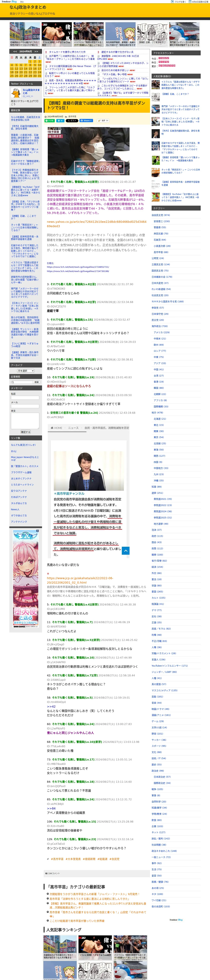
Task: Go to next month with calendar >> arrow
Action: click(36, 51)
